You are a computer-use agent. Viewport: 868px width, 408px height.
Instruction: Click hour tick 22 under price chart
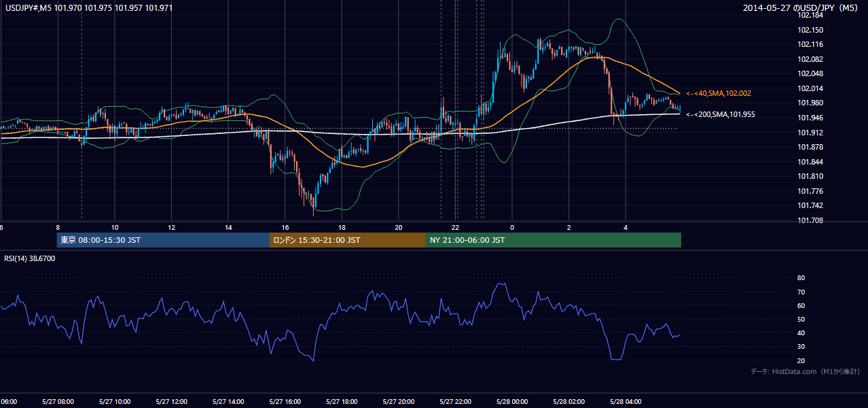tap(456, 227)
